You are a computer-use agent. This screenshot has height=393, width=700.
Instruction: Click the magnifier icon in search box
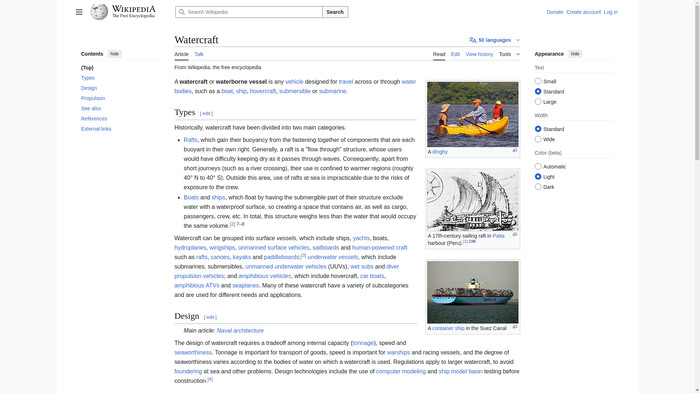tap(182, 12)
